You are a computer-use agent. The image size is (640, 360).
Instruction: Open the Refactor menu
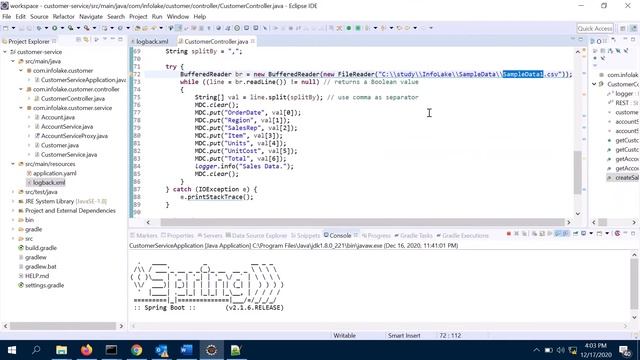pos(64,17)
